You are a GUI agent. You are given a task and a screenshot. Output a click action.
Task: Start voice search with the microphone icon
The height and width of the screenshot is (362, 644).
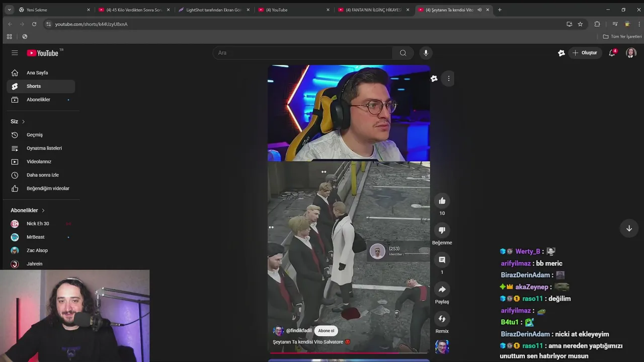426,53
